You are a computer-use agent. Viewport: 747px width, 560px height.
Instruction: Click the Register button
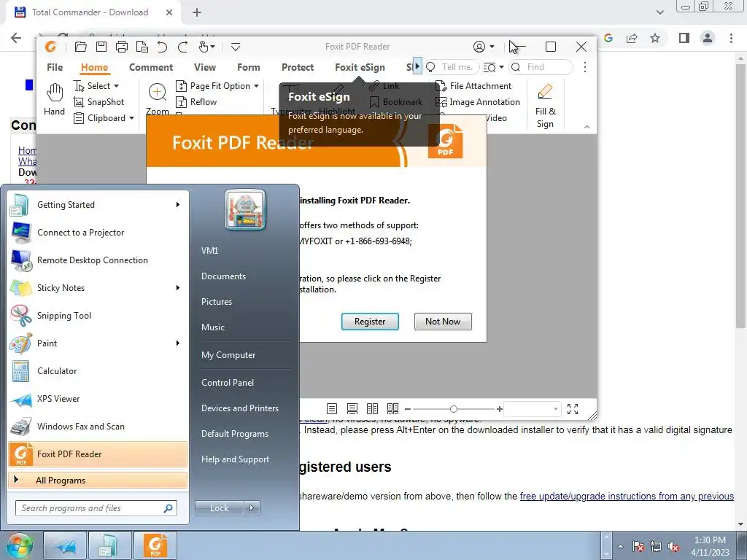[x=370, y=322]
